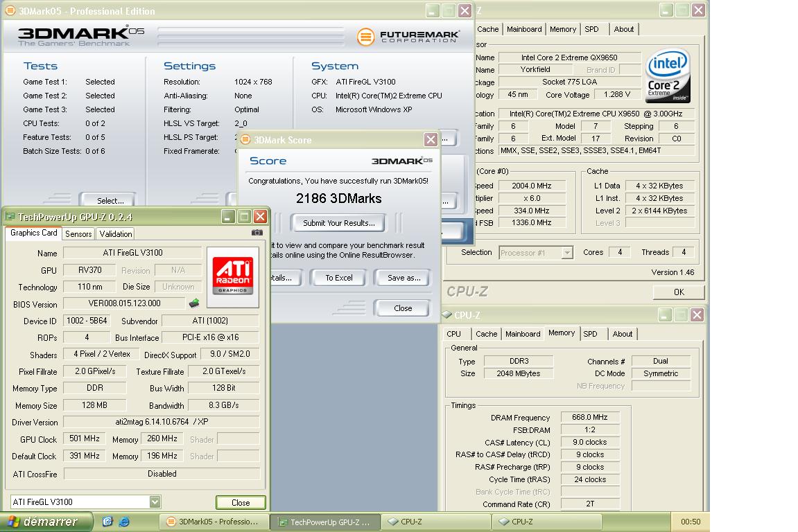Screen dimensions: 798x532
Task: Click the GPU Clock 501 MHz value
Action: (85, 438)
